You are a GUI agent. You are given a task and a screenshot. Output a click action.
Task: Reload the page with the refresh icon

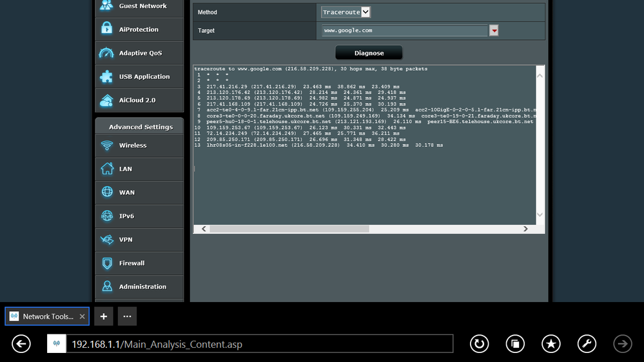480,344
